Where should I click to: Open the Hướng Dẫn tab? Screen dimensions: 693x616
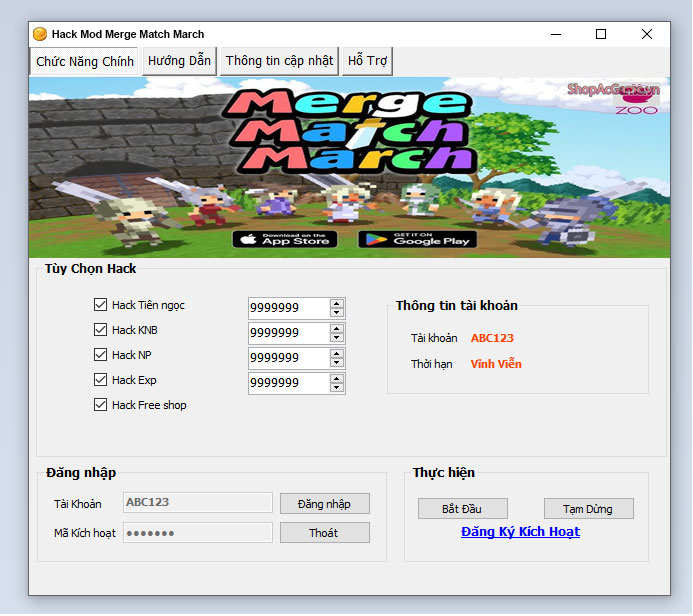pos(179,61)
